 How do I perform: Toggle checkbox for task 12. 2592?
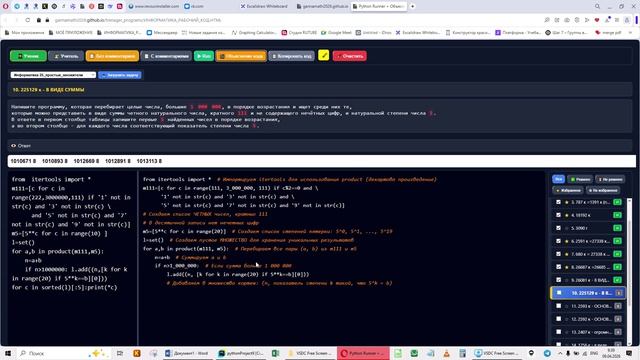click(559, 319)
